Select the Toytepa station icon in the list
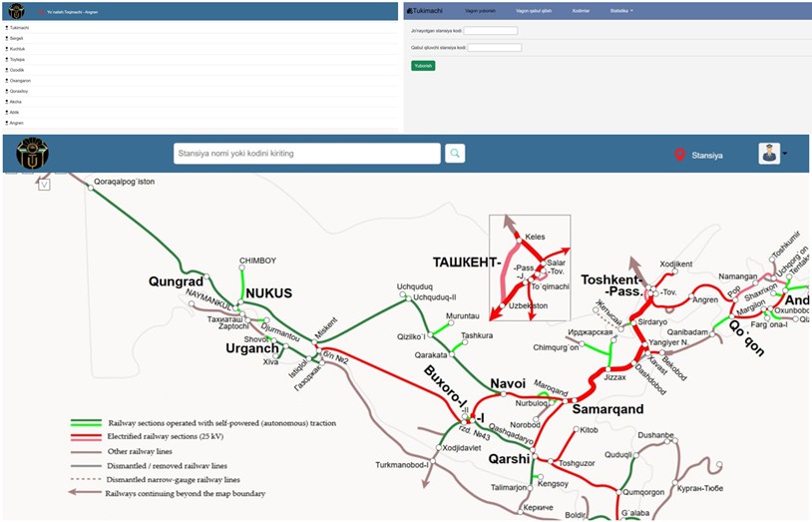Screen dimensions: 812x522 7,59
